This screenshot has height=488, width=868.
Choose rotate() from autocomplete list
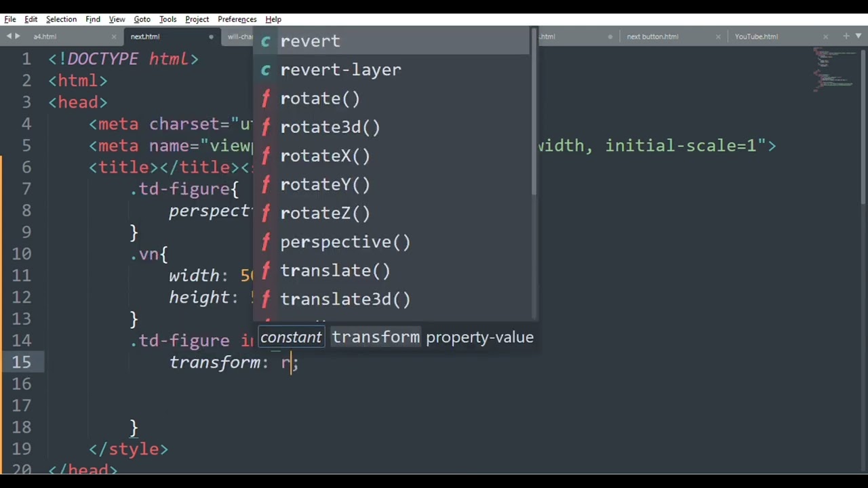(x=391, y=98)
